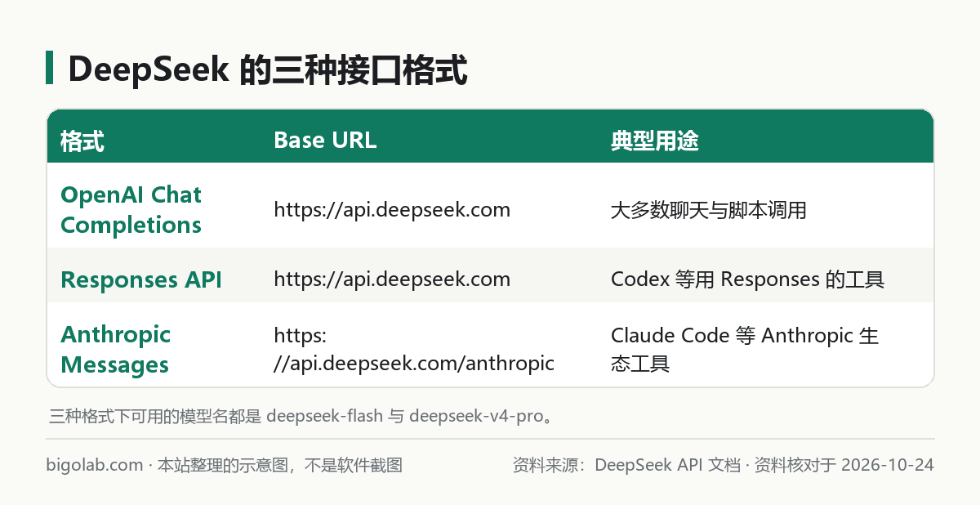
Task: Click the Base URL in the Responses API row
Action: (x=392, y=279)
